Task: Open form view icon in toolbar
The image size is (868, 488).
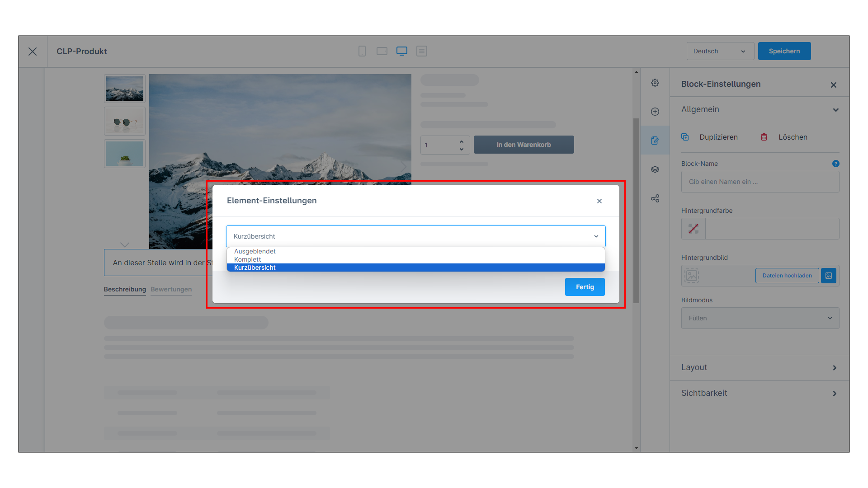Action: click(x=422, y=51)
